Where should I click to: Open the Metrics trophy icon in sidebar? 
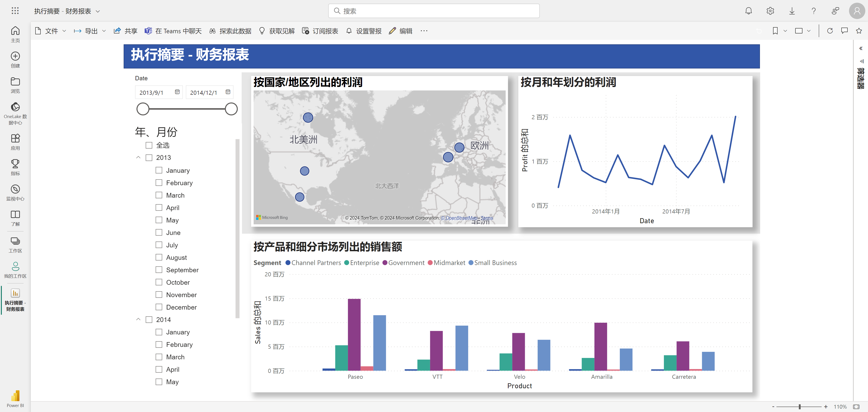coord(15,163)
